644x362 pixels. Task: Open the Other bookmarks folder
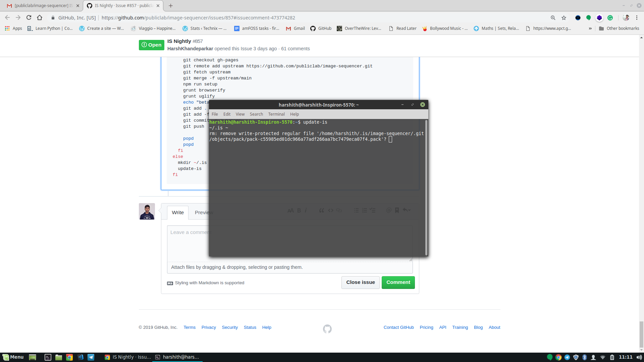(x=619, y=28)
